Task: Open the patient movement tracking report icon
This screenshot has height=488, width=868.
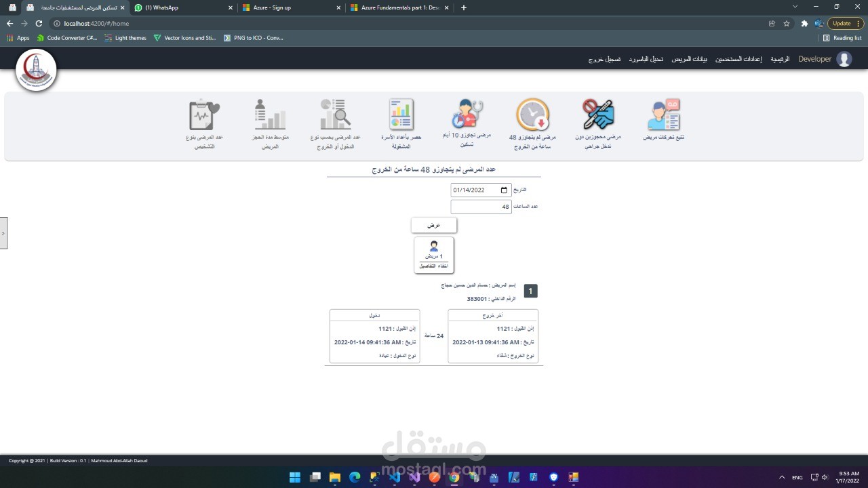Action: [663, 114]
